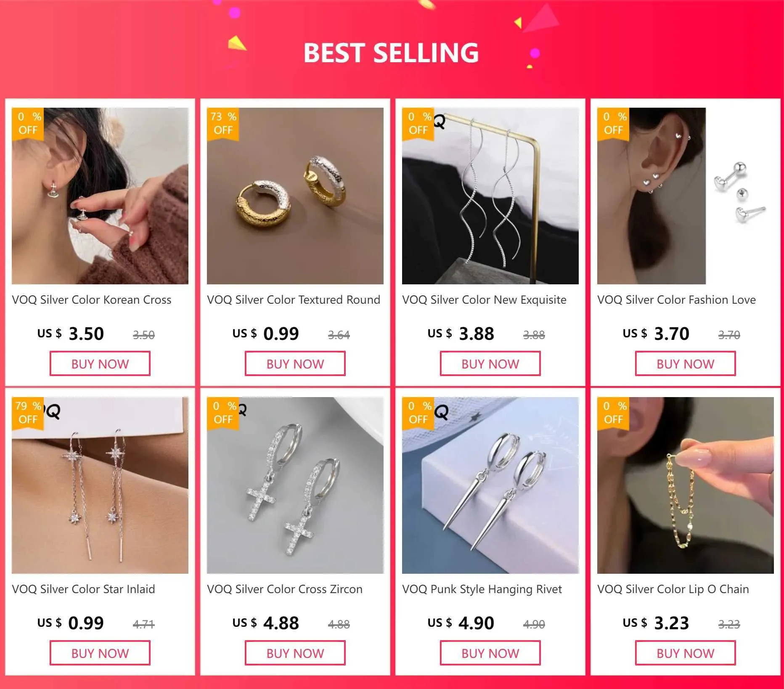Open the VOQ Silver Color Fashion Love title

[676, 300]
